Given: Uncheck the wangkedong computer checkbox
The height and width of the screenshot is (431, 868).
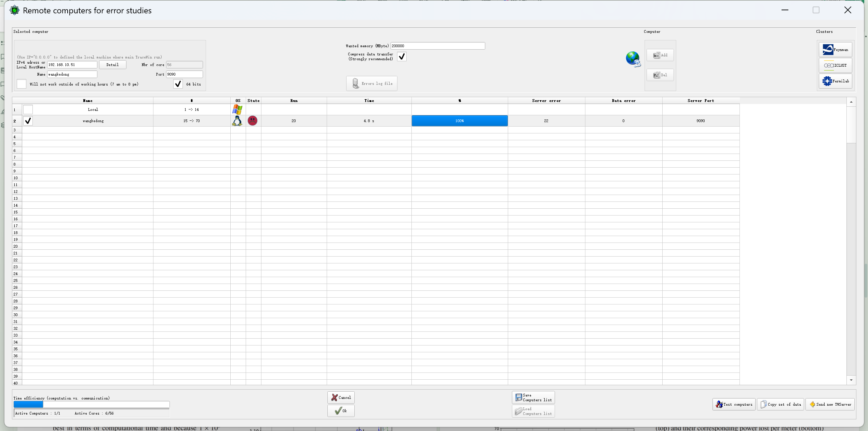Looking at the screenshot, I should coord(28,121).
